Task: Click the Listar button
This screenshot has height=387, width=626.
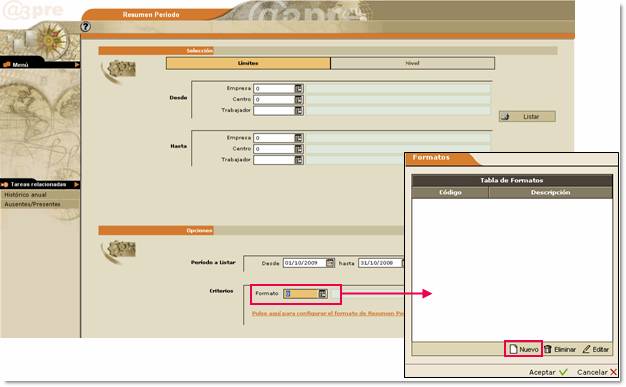Action: pyautogui.click(x=527, y=117)
